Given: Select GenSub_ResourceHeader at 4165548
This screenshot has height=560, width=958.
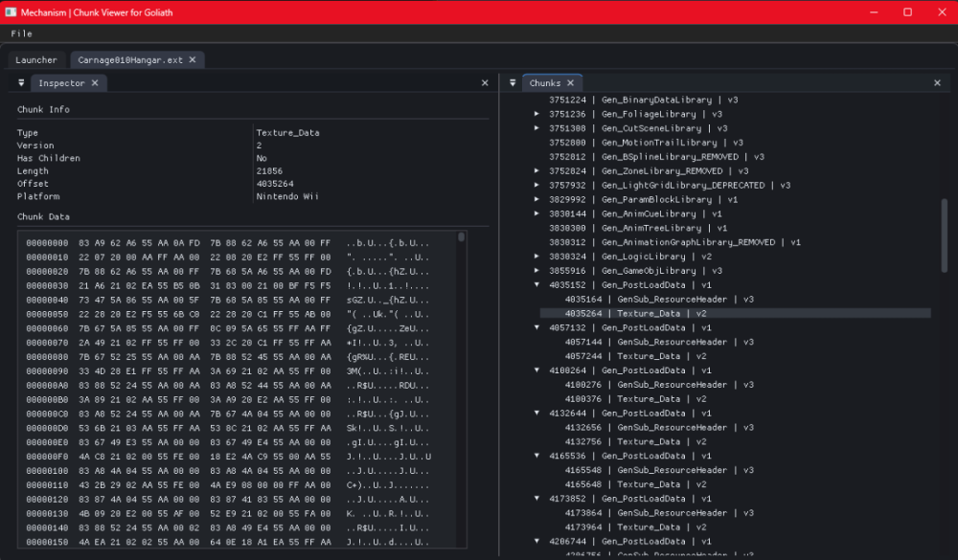Looking at the screenshot, I should click(x=659, y=470).
